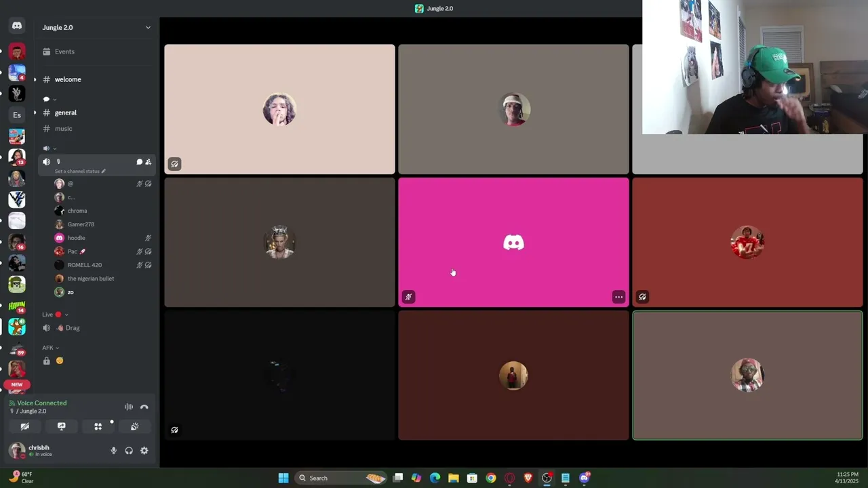
Task: Invite people to the active voice channel
Action: coord(149,162)
